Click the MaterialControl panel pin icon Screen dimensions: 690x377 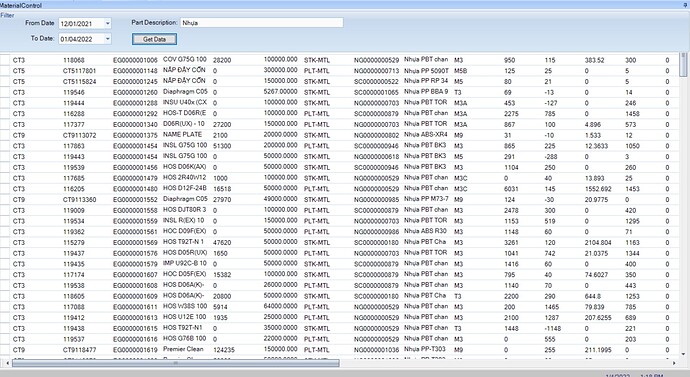click(686, 5)
